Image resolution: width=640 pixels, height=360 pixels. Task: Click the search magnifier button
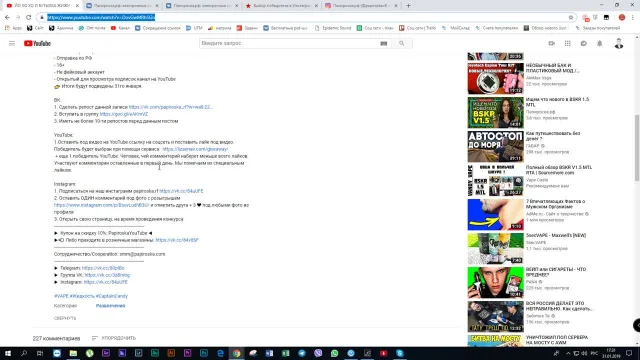[402, 43]
